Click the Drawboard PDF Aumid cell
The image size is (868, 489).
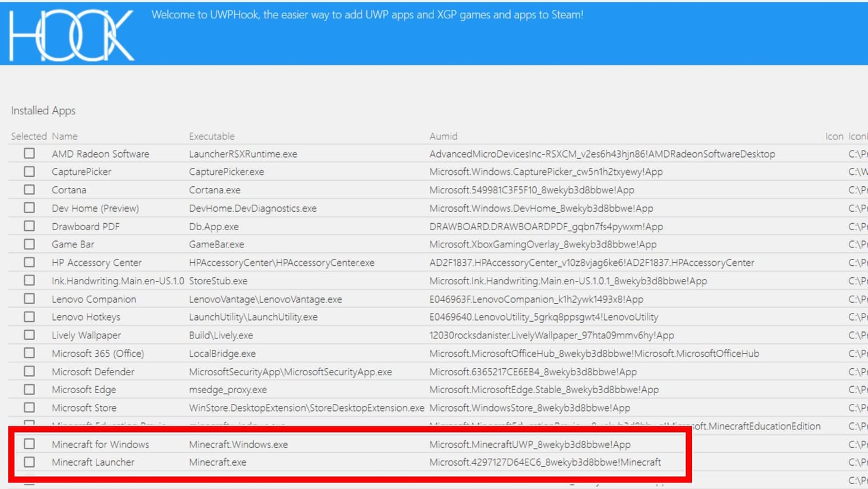545,227
